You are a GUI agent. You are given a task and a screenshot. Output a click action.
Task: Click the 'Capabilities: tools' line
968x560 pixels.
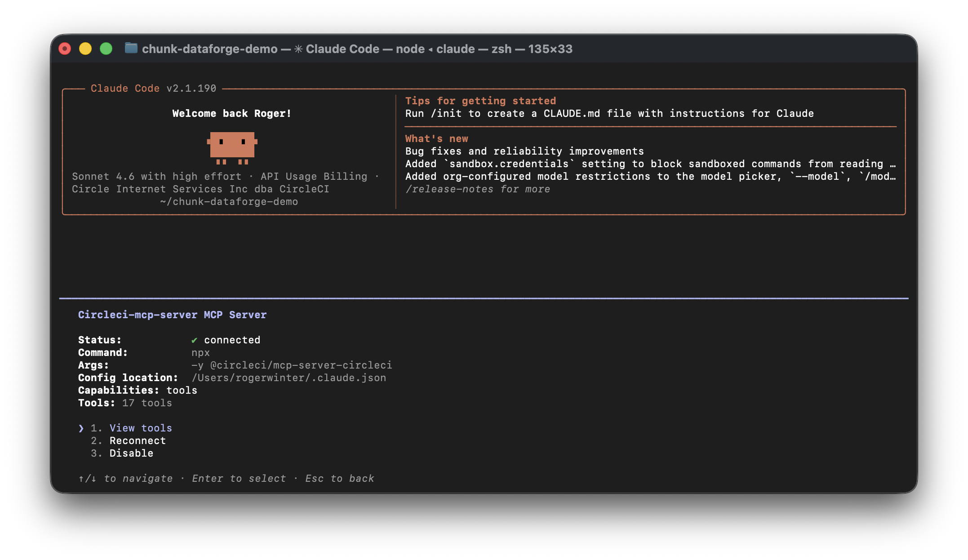[x=138, y=390]
